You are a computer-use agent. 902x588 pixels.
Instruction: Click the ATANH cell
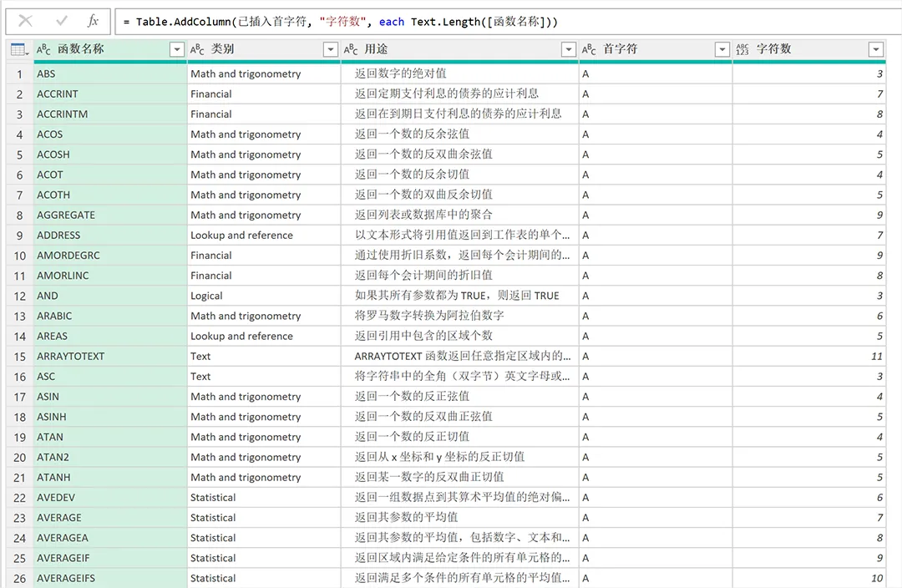[110, 477]
